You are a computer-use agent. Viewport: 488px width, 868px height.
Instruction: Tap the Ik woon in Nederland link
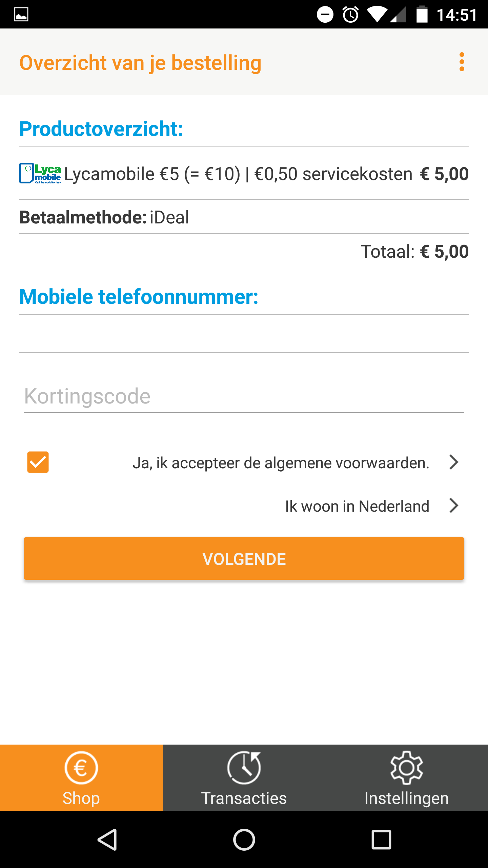point(357,506)
